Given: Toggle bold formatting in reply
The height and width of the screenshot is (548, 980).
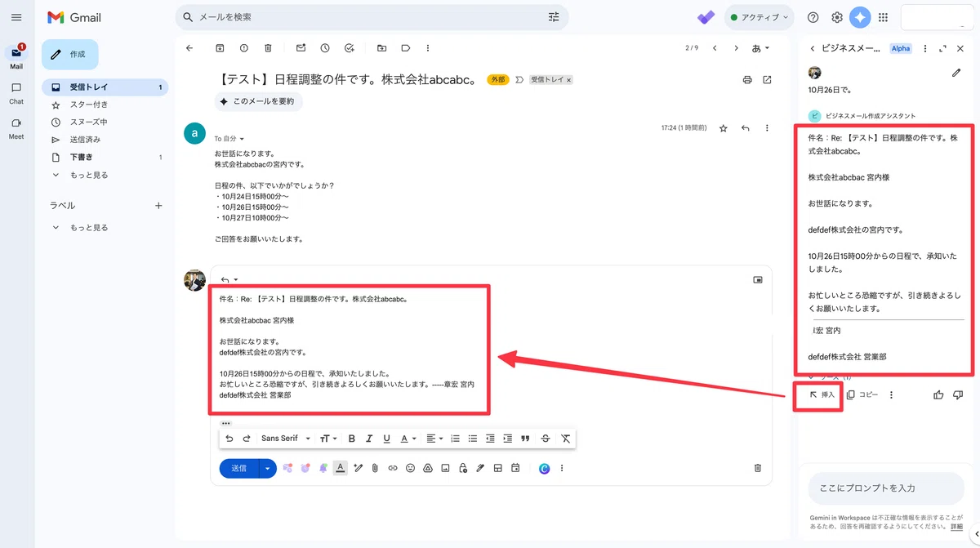Looking at the screenshot, I should coord(352,439).
